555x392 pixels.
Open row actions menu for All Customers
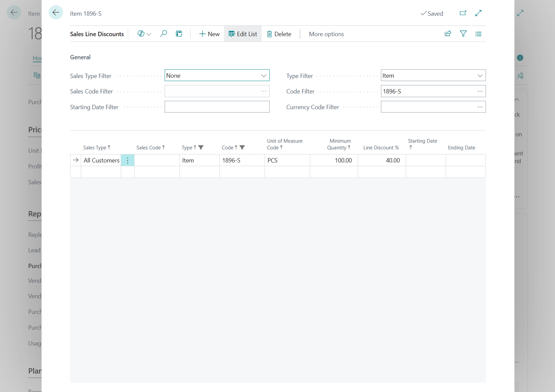128,160
